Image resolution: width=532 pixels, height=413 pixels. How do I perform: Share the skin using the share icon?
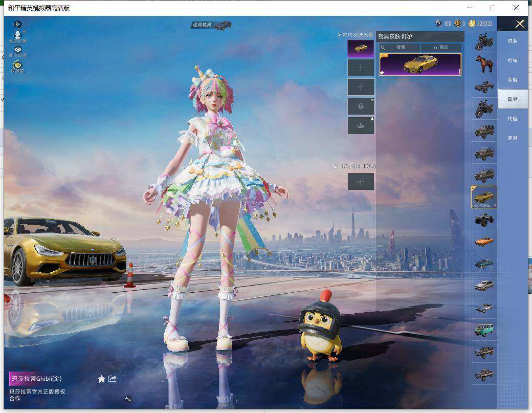113,379
